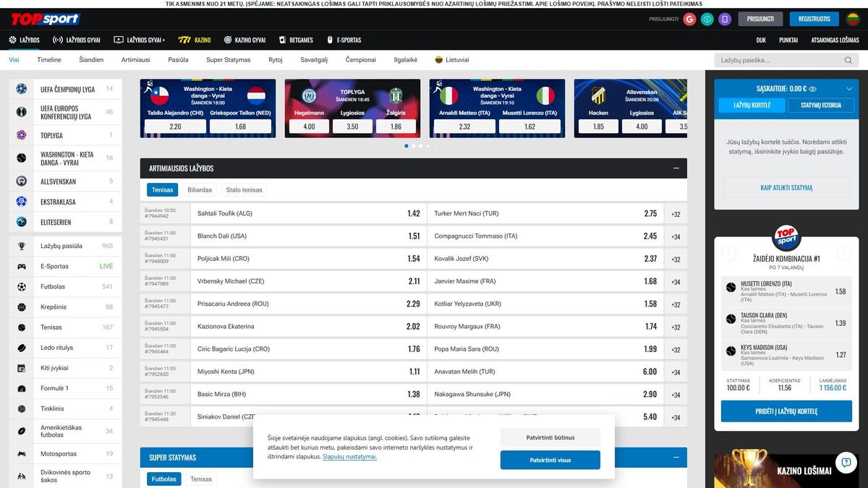Viewport: 868px width, 488px height.
Task: Switch to Biliardas tab in upcoming bets
Action: pos(200,190)
